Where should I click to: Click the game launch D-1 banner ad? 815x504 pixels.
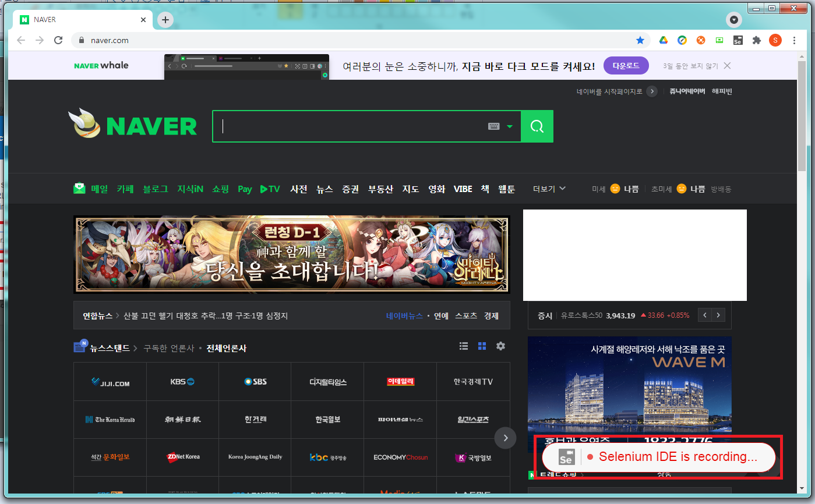click(x=292, y=254)
